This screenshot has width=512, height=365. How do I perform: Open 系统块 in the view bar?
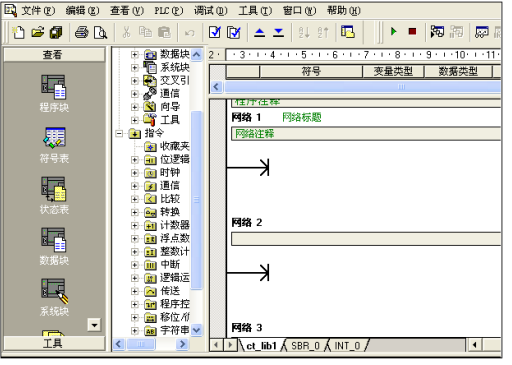(x=54, y=298)
